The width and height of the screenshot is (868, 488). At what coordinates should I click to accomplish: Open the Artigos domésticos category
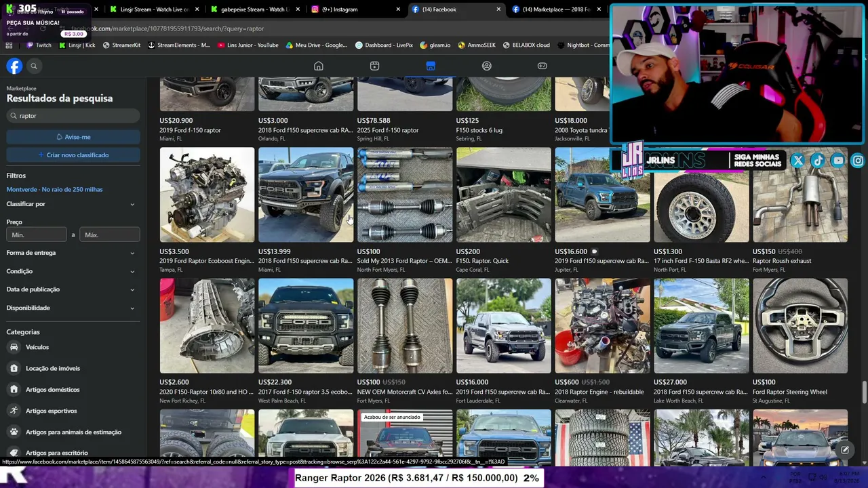coord(72,390)
